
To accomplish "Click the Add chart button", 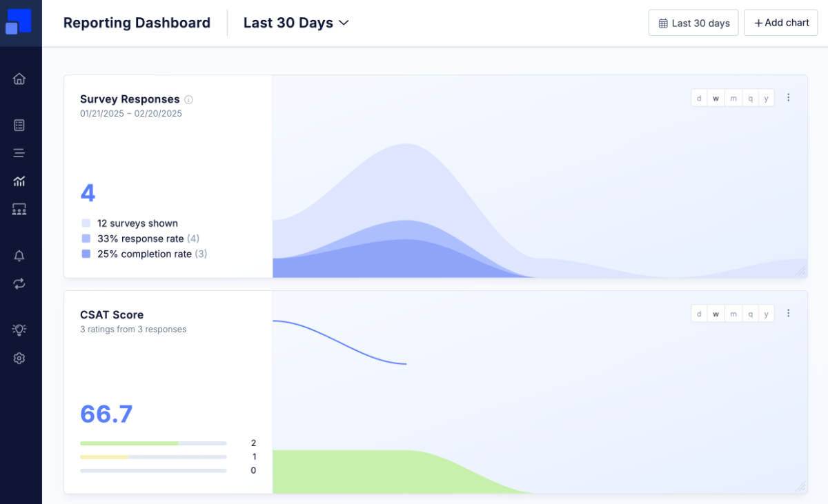I will (781, 23).
